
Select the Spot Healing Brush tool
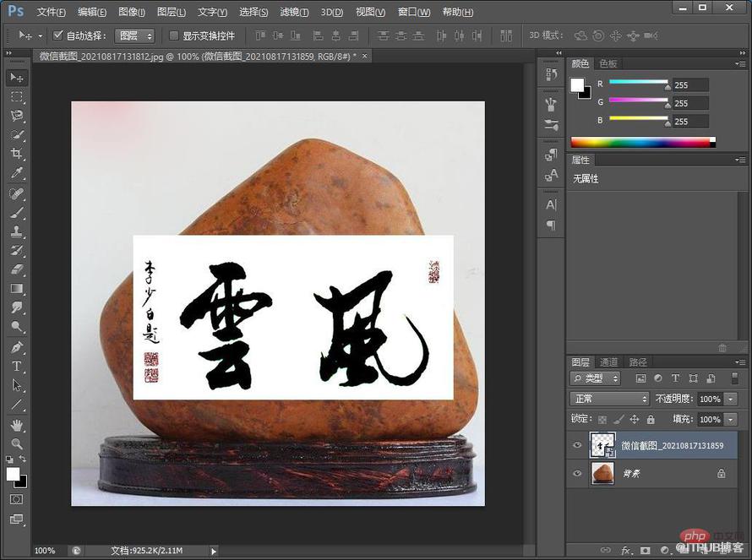17,194
